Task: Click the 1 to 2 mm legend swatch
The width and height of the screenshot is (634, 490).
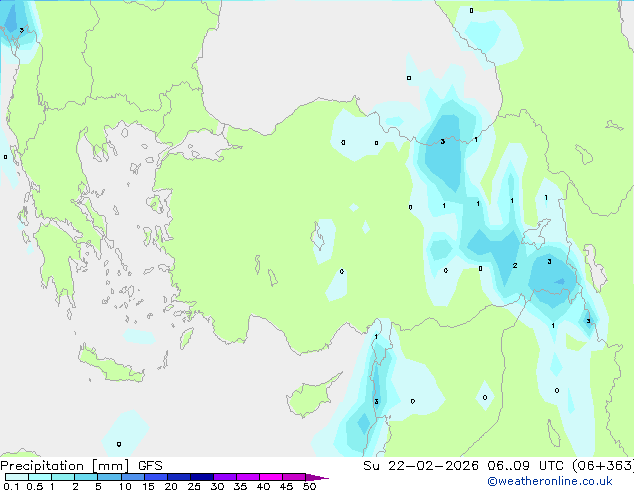Action: tap(63, 477)
